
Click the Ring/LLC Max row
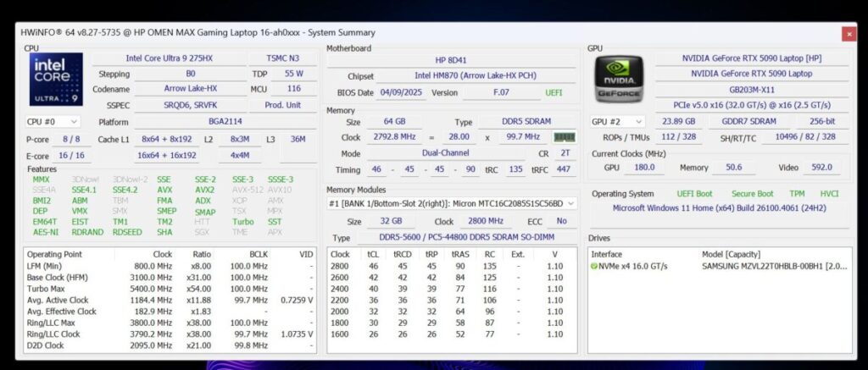[170, 323]
